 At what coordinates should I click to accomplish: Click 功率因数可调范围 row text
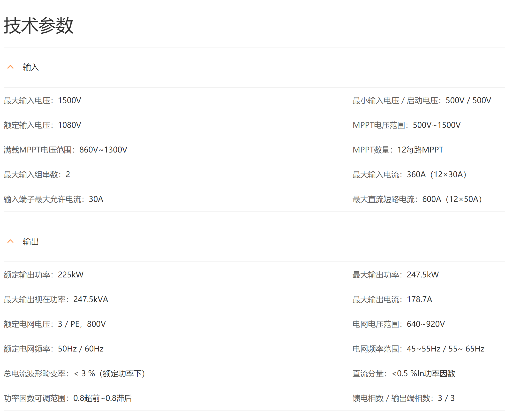pyautogui.click(x=68, y=398)
